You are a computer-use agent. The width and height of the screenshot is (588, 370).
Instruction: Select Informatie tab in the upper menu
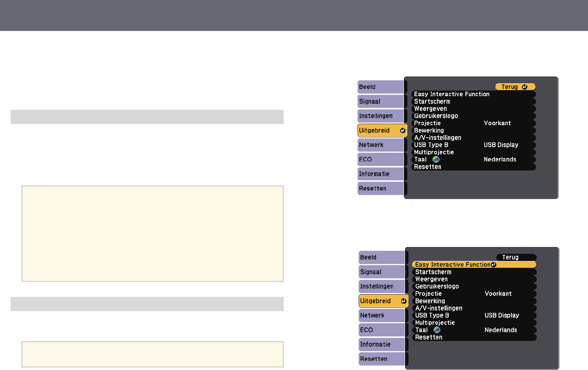(x=381, y=174)
